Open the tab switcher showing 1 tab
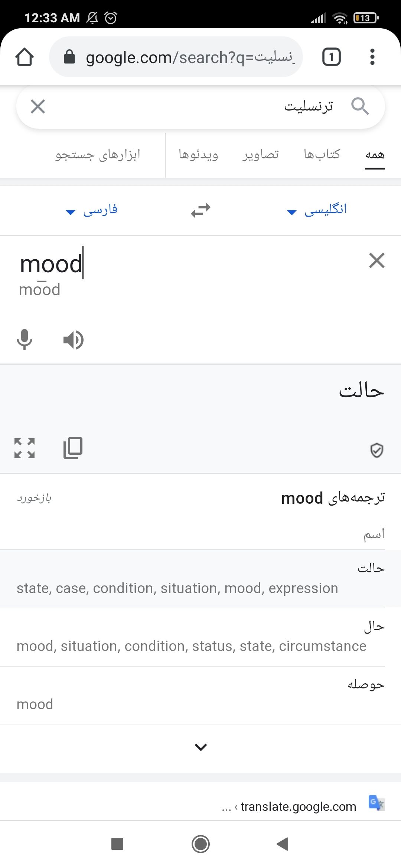The height and width of the screenshot is (868, 401). click(x=331, y=57)
